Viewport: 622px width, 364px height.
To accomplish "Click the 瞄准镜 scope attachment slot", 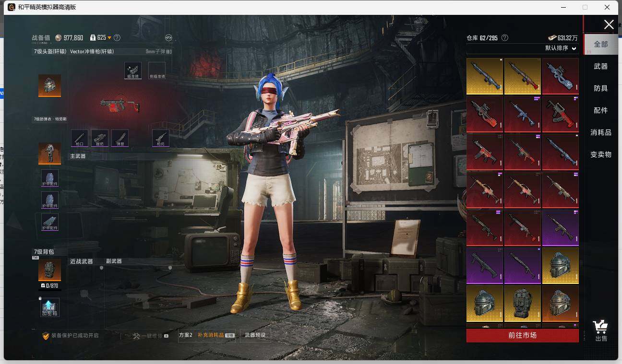I will [133, 70].
